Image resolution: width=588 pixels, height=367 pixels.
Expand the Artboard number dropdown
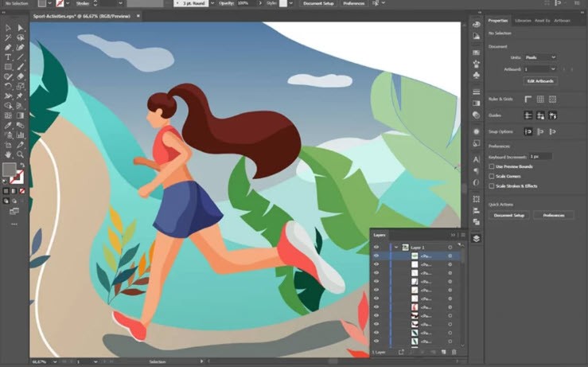click(540, 69)
